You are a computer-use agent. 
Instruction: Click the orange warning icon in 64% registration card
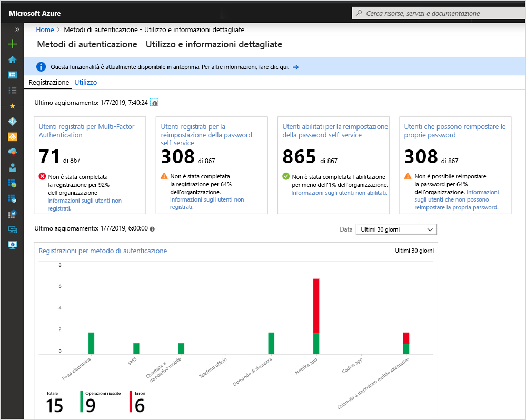(x=164, y=176)
